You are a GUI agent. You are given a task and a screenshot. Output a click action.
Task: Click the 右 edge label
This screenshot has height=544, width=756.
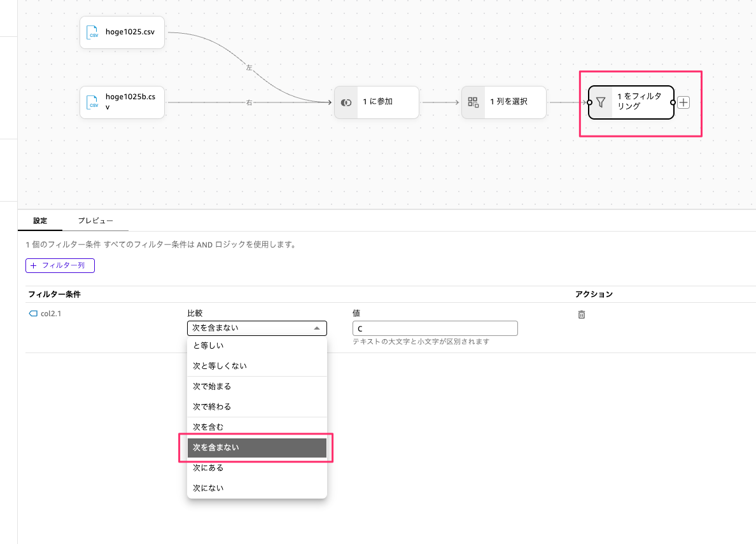click(x=249, y=102)
